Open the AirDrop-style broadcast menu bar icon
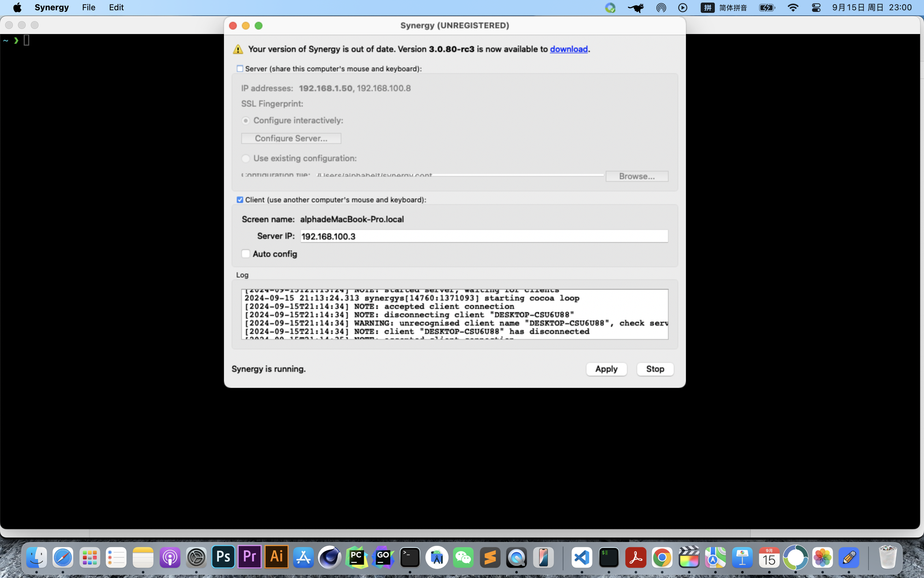The image size is (924, 578). (661, 8)
